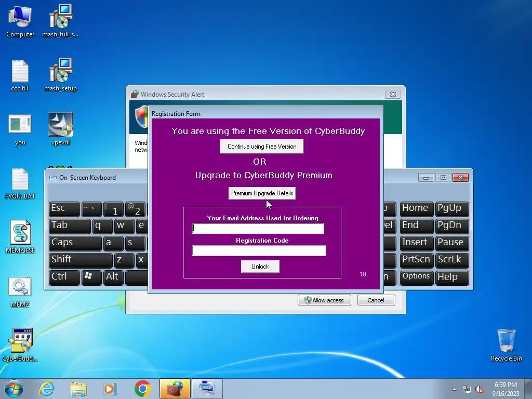532x399 pixels.
Task: Select the MEMZ gear icon
Action: coord(20,292)
